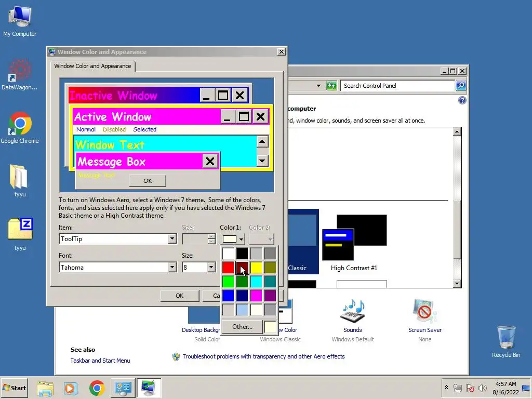Screen dimensions: 532x399
Task: Click the Window Text preview area
Action: pyautogui.click(x=165, y=145)
